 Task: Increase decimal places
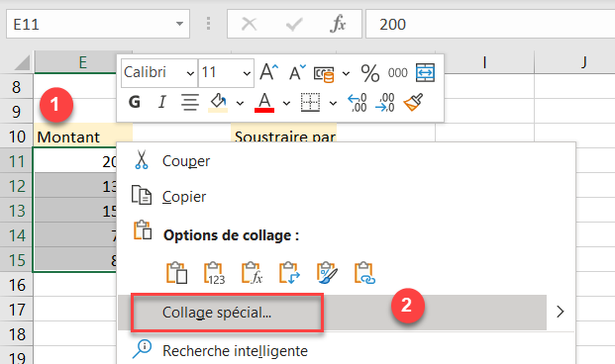click(x=358, y=103)
